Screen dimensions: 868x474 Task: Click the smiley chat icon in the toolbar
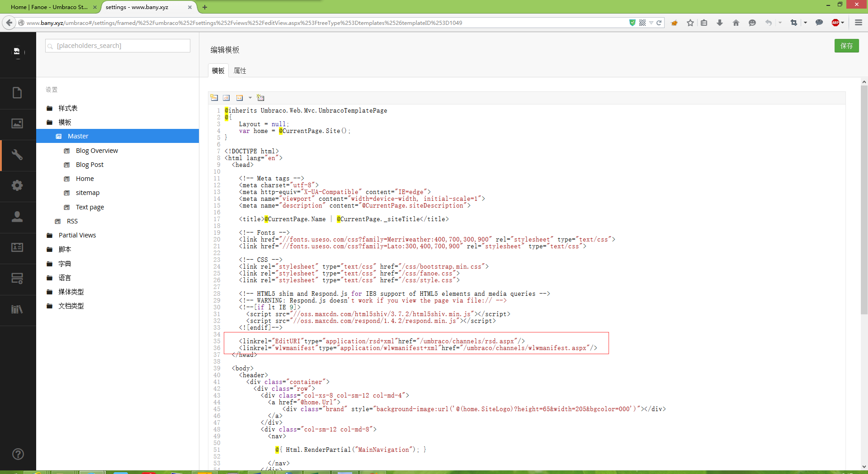coord(752,23)
